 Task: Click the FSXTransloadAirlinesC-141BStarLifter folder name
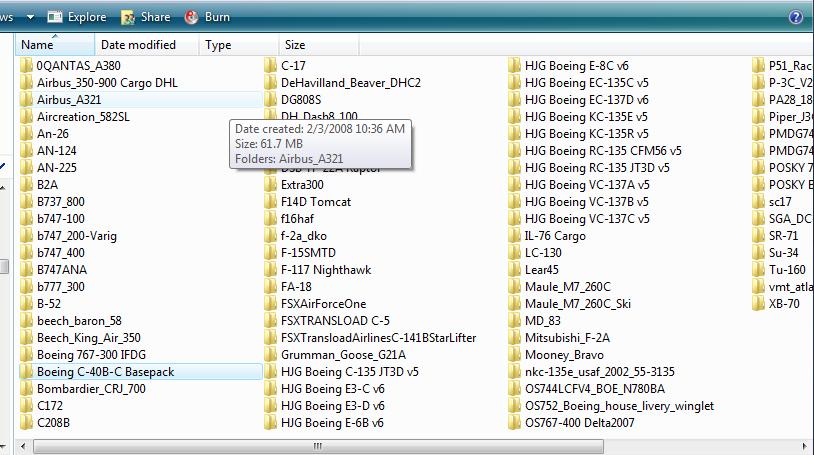click(x=378, y=338)
